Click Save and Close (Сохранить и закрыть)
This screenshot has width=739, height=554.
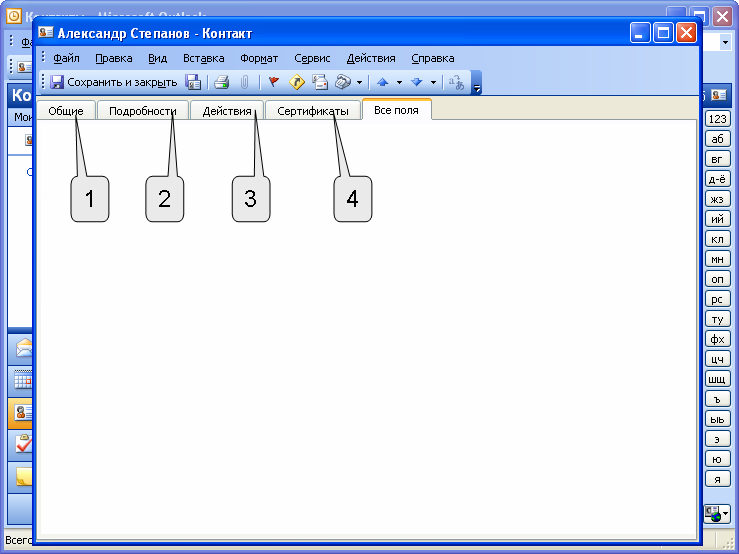point(114,82)
